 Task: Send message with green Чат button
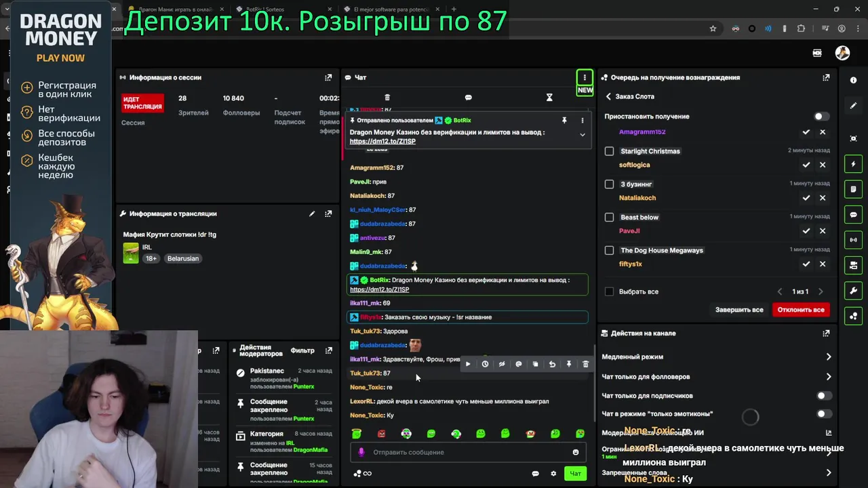tap(575, 474)
